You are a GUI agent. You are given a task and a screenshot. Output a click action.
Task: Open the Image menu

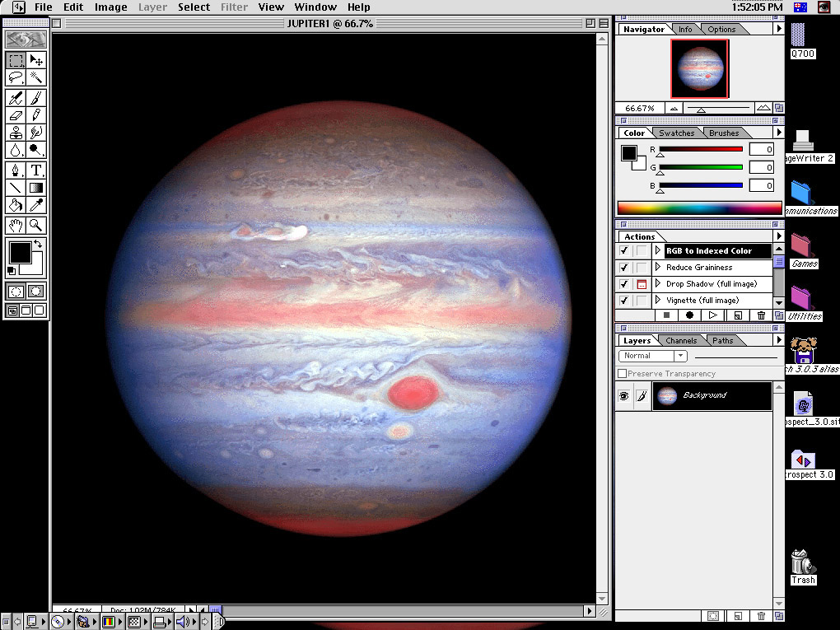(110, 7)
